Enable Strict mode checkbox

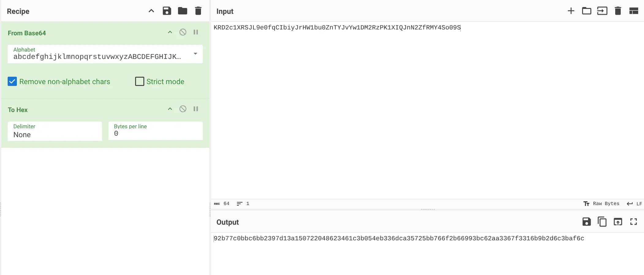click(140, 82)
